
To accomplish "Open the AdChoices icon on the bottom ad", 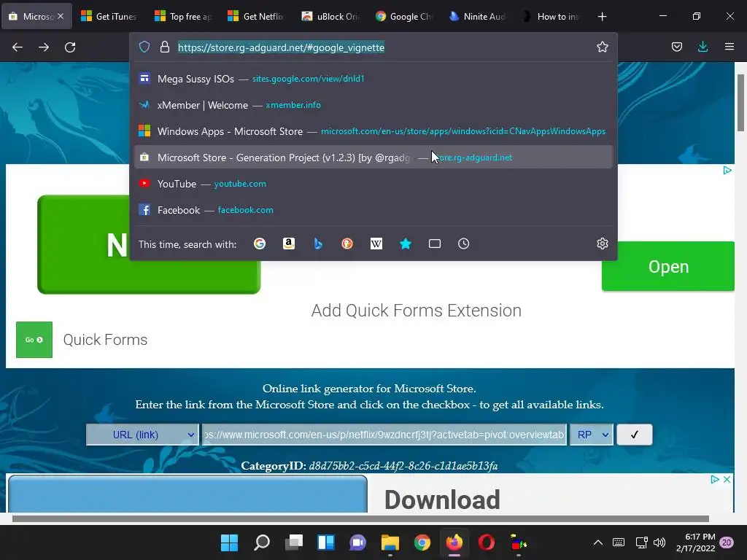I will coord(715,480).
